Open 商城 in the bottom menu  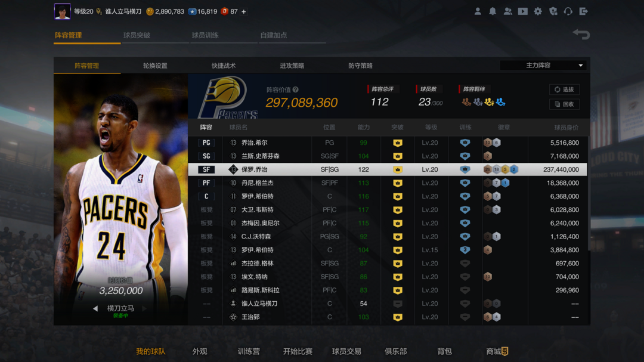pos(496,351)
